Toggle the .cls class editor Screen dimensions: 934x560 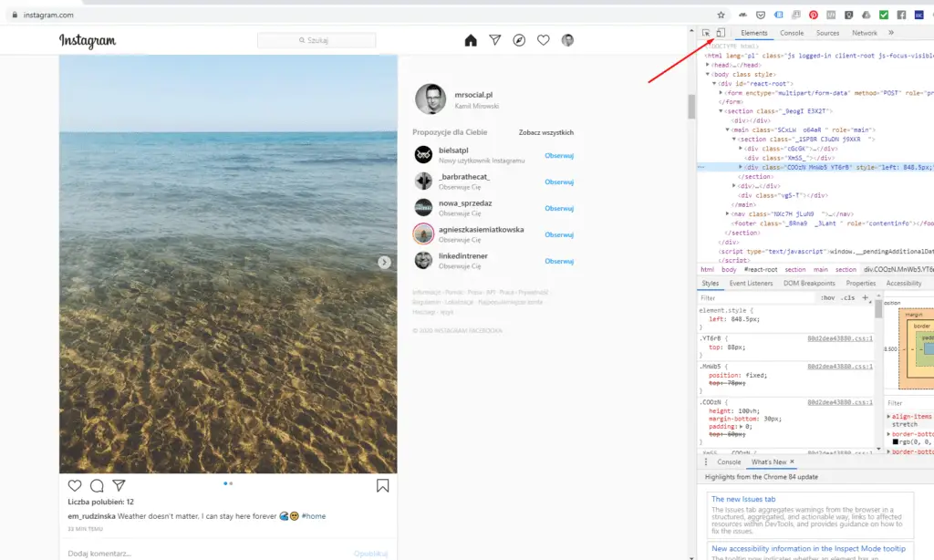coord(847,297)
